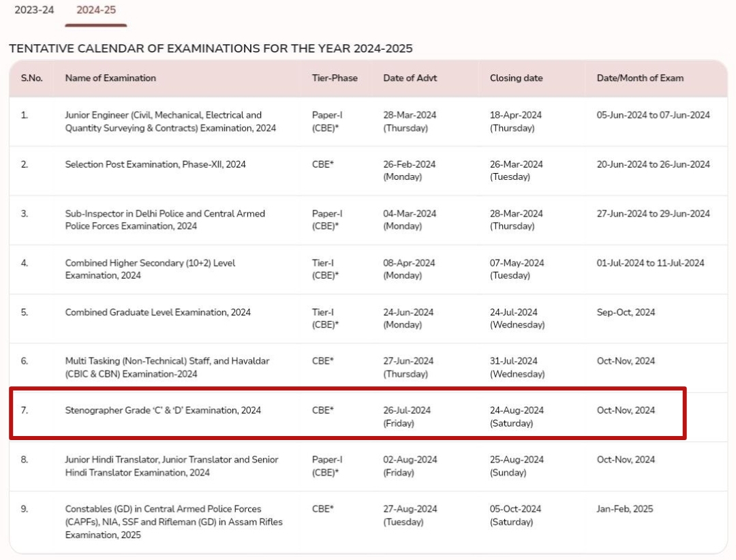Select 'Selection Post Examination, Phase-XII, 2024'
Screen dimensions: 736x560
(x=155, y=164)
